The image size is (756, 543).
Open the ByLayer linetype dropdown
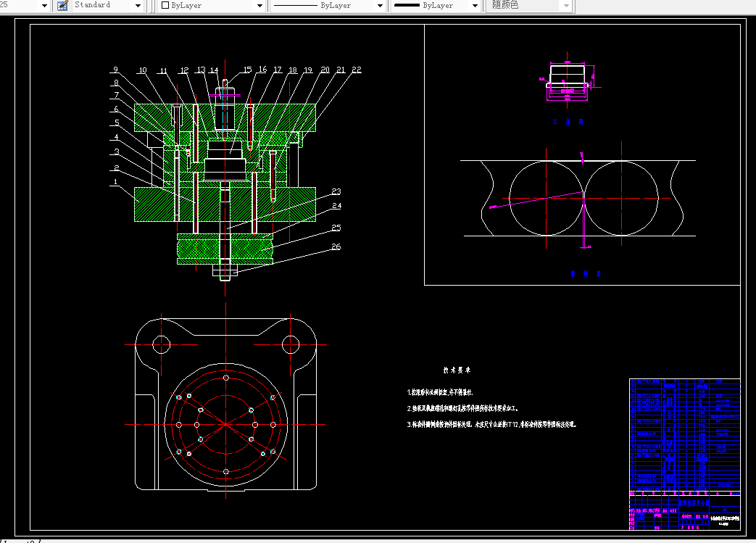click(380, 6)
